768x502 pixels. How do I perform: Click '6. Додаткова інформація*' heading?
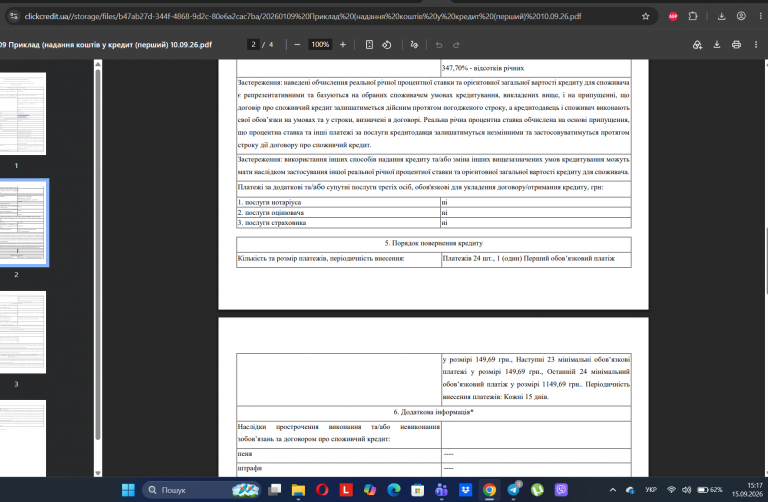[433, 412]
